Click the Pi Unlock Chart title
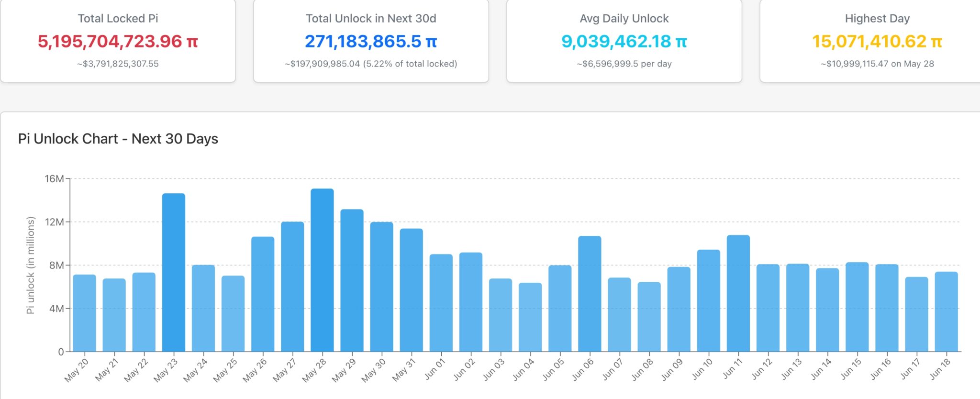Viewport: 980px width, 399px height. 118,139
